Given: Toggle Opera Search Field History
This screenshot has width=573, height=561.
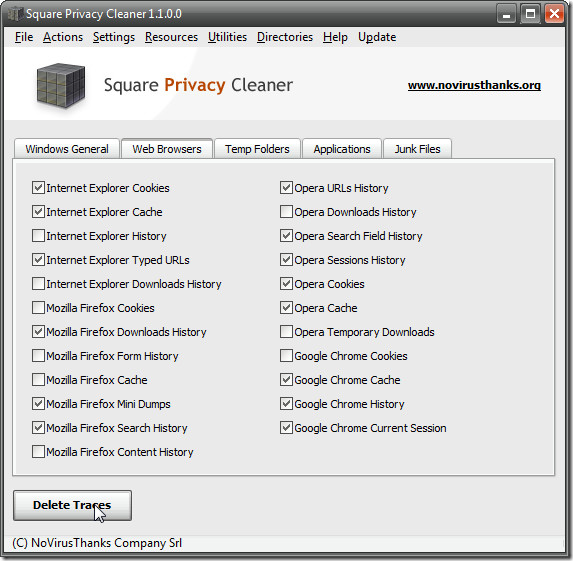Looking at the screenshot, I should pyautogui.click(x=286, y=236).
